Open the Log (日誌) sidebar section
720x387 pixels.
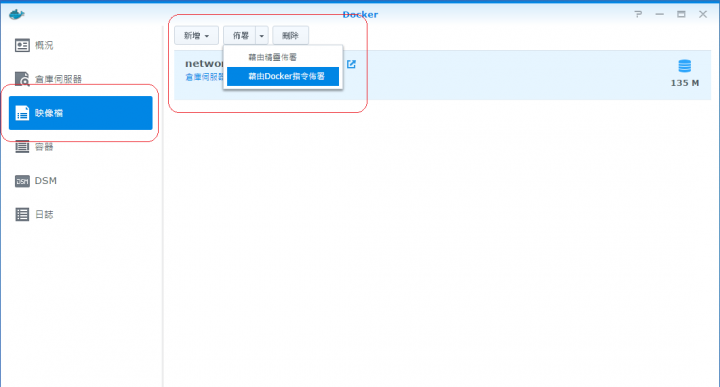click(x=81, y=214)
